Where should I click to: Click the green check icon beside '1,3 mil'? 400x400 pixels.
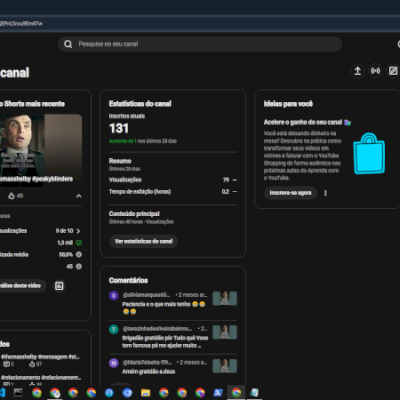[x=79, y=243]
